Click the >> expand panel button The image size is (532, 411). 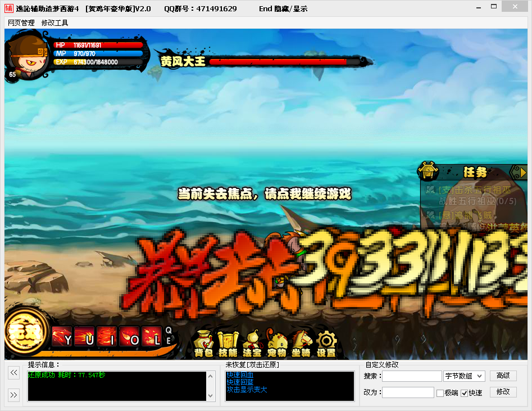[x=13, y=395]
